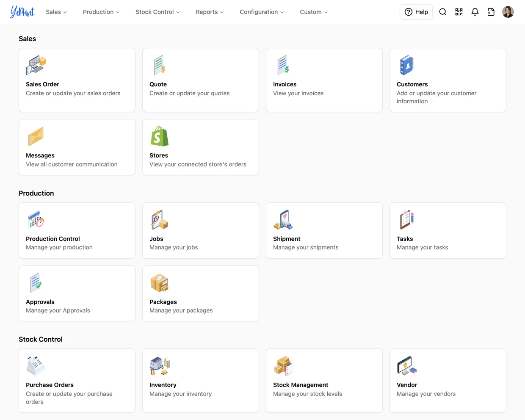This screenshot has width=525, height=420.
Task: Open the Vendor title link
Action: point(407,385)
